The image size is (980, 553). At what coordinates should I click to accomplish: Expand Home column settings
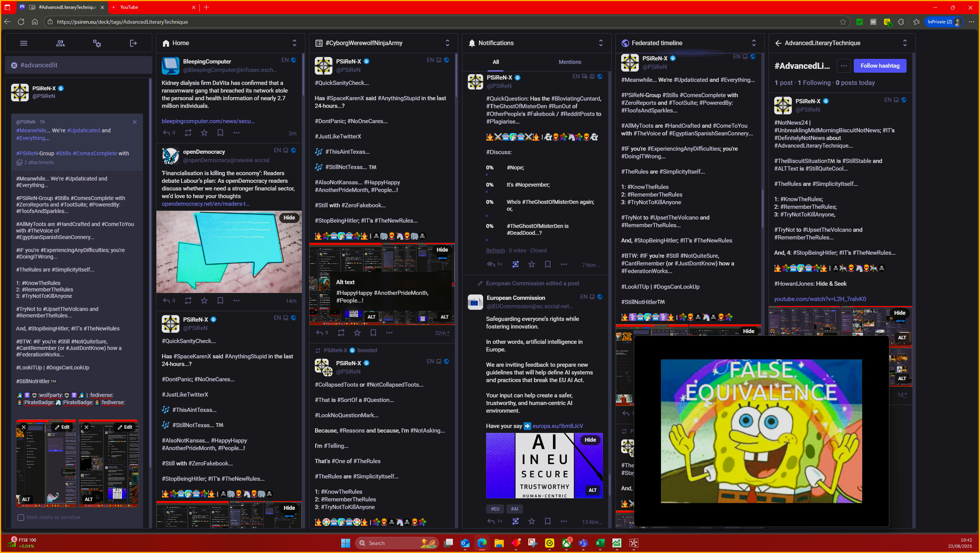[294, 43]
